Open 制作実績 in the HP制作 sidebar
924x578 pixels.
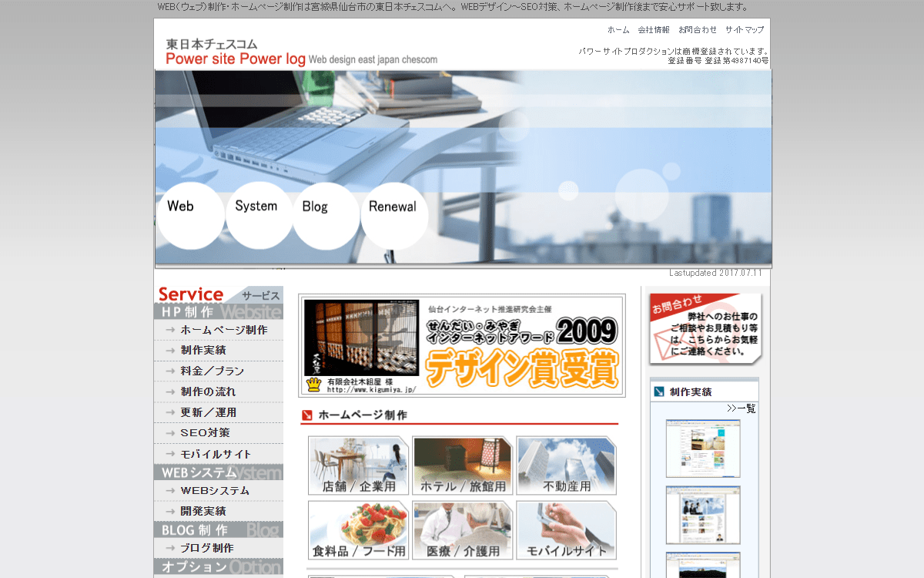pyautogui.click(x=219, y=351)
